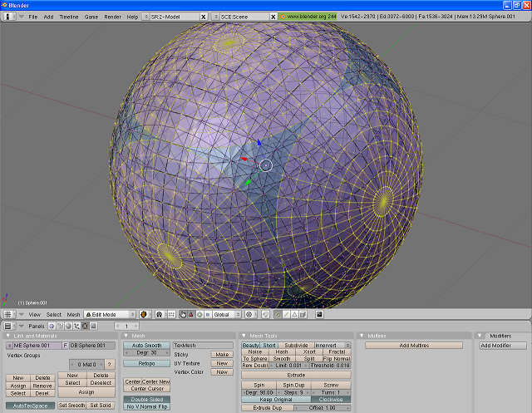Click Add Multires button
The height and width of the screenshot is (413, 532).
pos(414,345)
